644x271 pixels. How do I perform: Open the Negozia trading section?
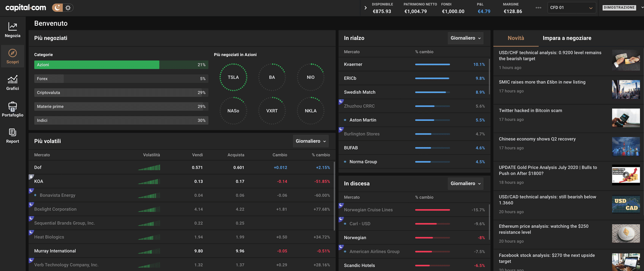(x=12, y=30)
